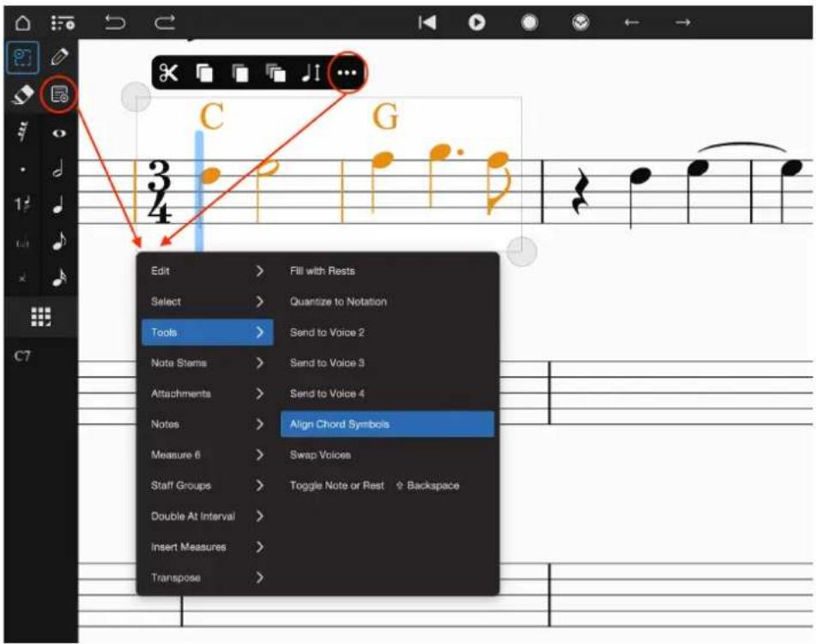
Task: Start playback with the play button
Action: (x=477, y=22)
